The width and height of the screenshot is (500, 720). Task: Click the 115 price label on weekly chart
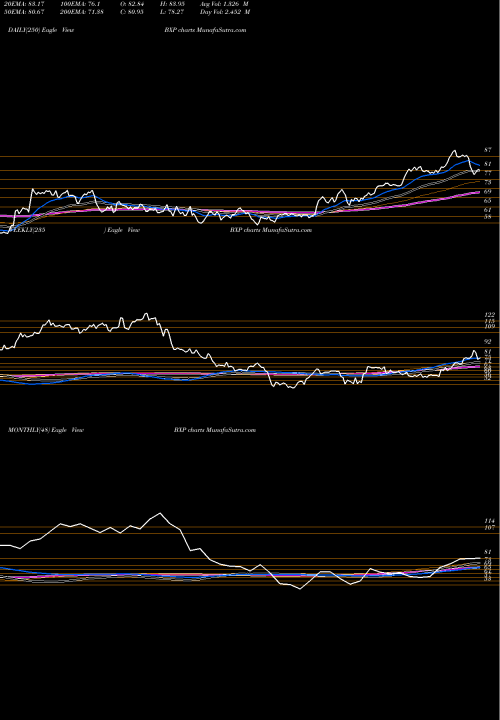point(489,321)
